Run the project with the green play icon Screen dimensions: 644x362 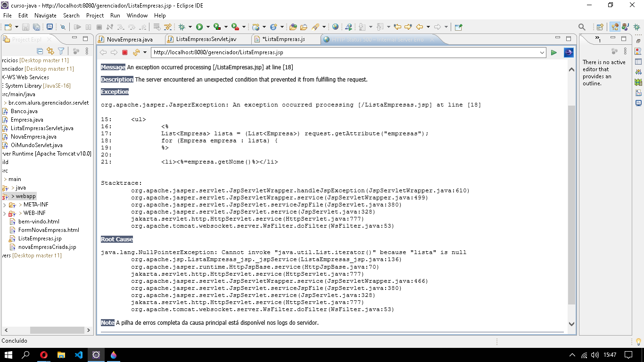[x=199, y=27]
